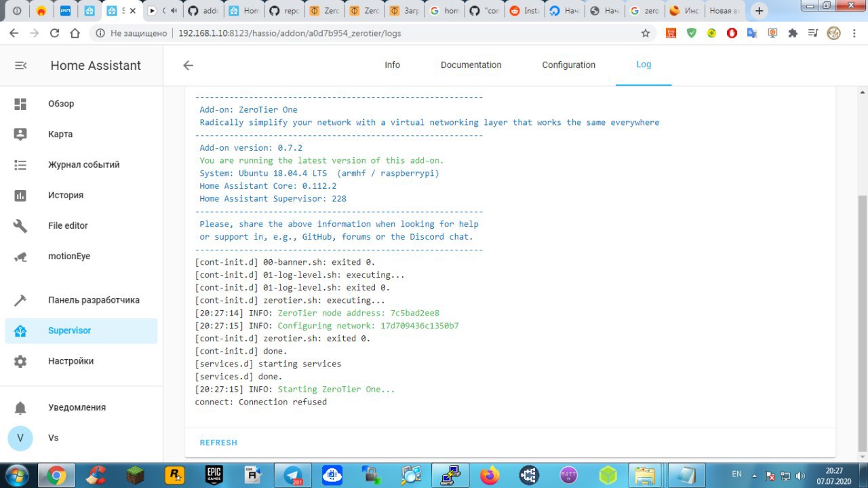Viewport: 868px width, 488px height.
Task: Select the Log tab
Action: coord(644,65)
